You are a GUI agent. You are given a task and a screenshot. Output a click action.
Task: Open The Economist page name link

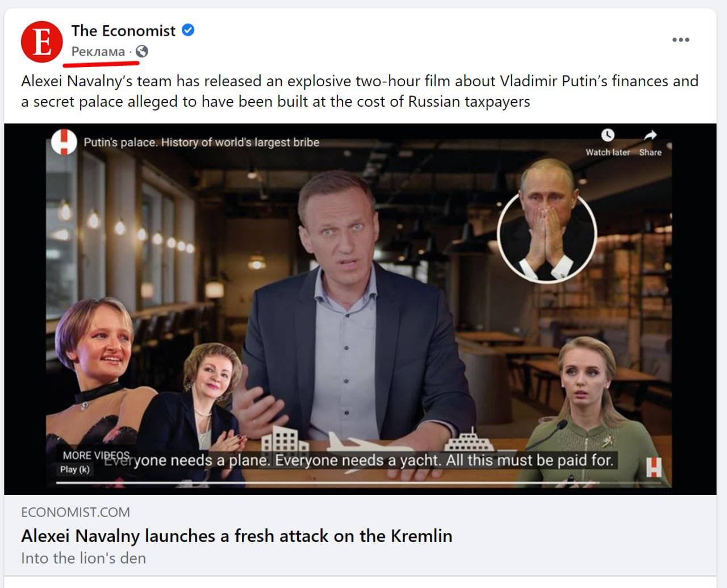(123, 31)
